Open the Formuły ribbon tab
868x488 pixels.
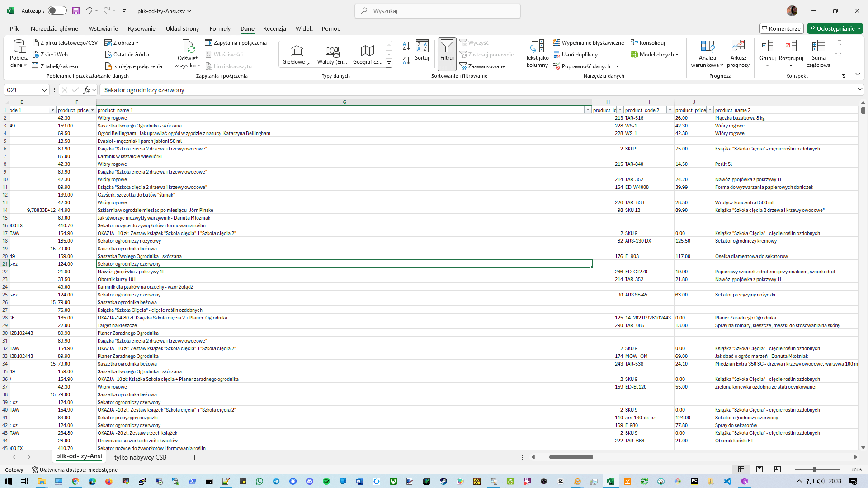point(220,28)
